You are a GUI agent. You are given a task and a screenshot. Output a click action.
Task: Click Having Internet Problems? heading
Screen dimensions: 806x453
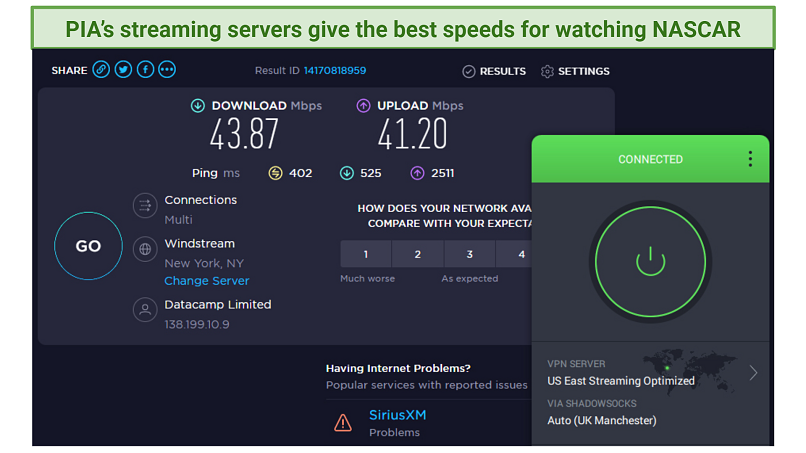coord(398,368)
